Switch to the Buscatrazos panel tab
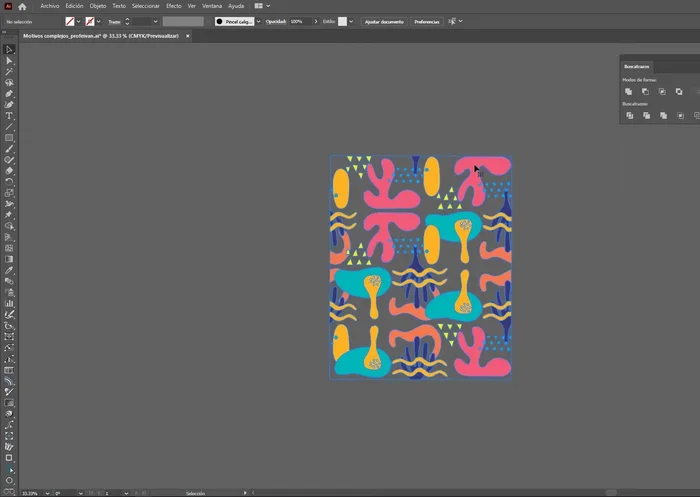The height and width of the screenshot is (497, 700). pyautogui.click(x=637, y=67)
